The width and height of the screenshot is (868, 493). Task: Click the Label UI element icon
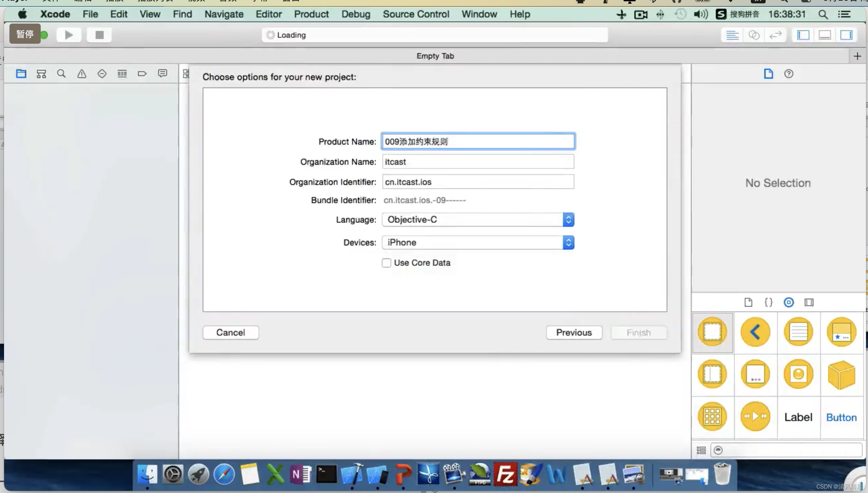[798, 416]
